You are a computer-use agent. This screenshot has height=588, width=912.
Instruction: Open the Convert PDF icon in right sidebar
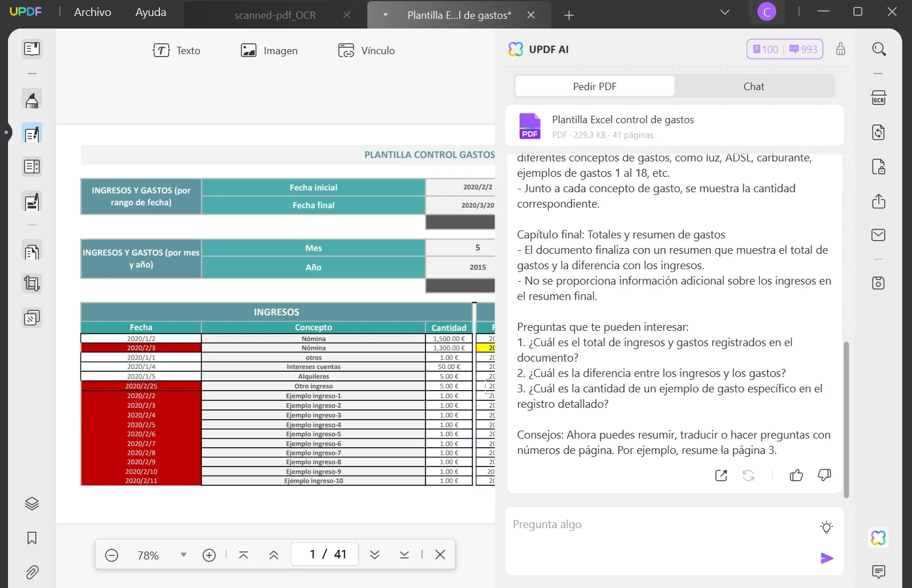(879, 132)
